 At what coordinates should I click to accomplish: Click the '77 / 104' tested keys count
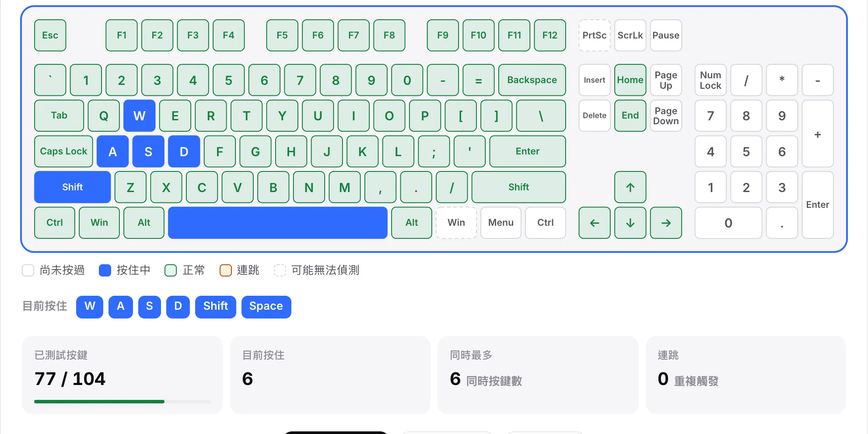[70, 379]
